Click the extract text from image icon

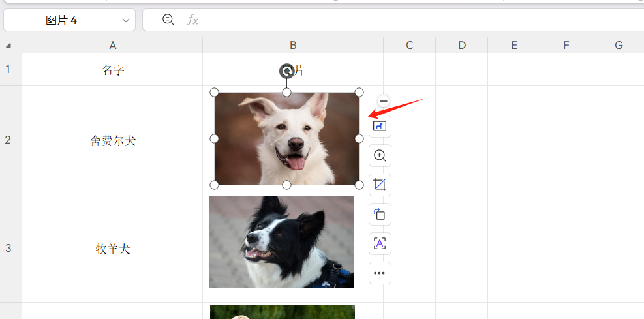(380, 243)
